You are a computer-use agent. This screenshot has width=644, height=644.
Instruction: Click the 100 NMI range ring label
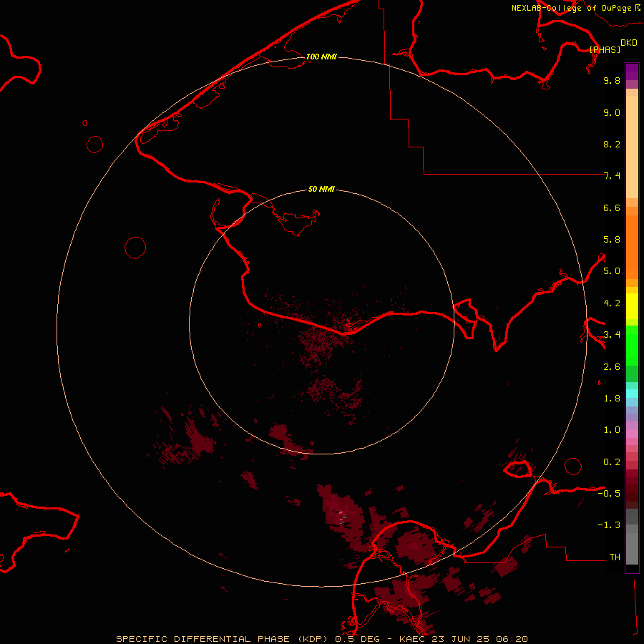tap(321, 57)
